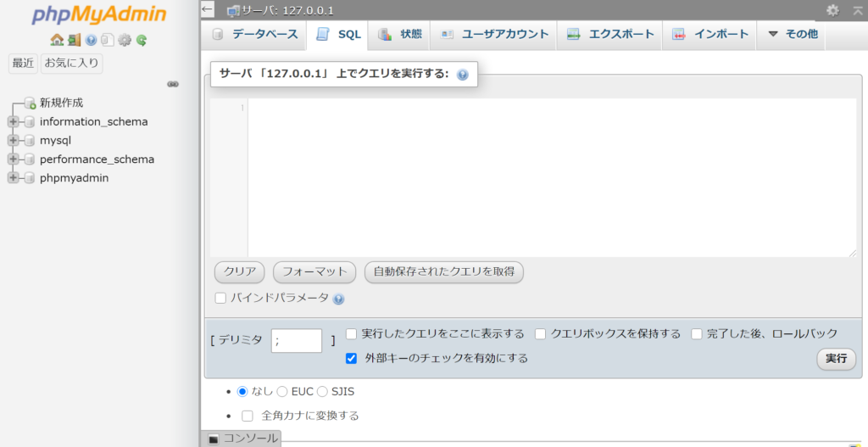
Task: Open the ユーザアカウント tab
Action: (494, 35)
